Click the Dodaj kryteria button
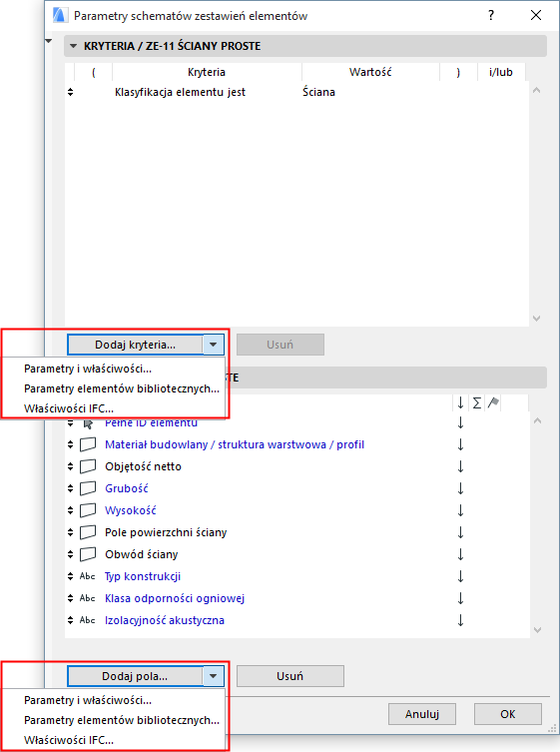This screenshot has width=560, height=752. point(135,345)
